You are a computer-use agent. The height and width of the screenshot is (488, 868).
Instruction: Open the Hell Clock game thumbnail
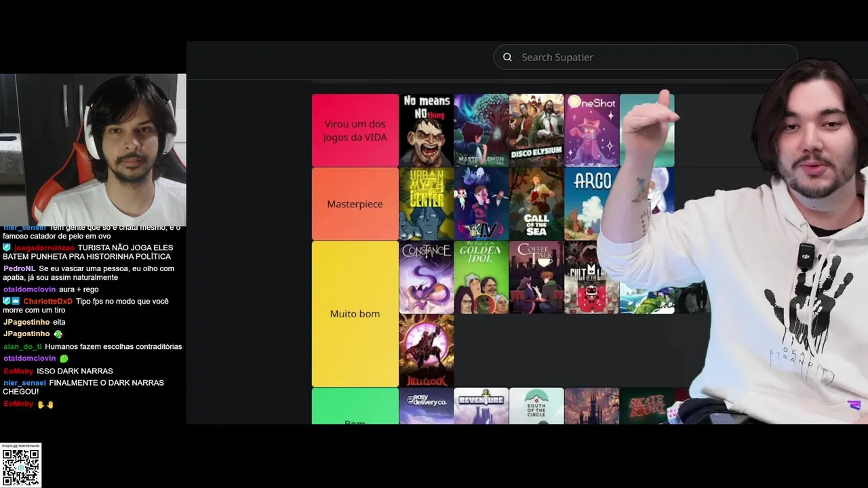(427, 350)
